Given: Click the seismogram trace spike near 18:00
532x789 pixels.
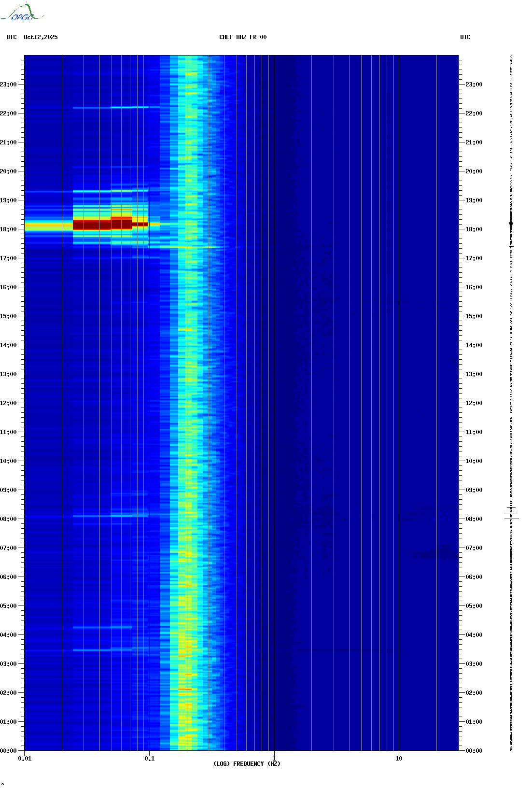Looking at the screenshot, I should [511, 224].
